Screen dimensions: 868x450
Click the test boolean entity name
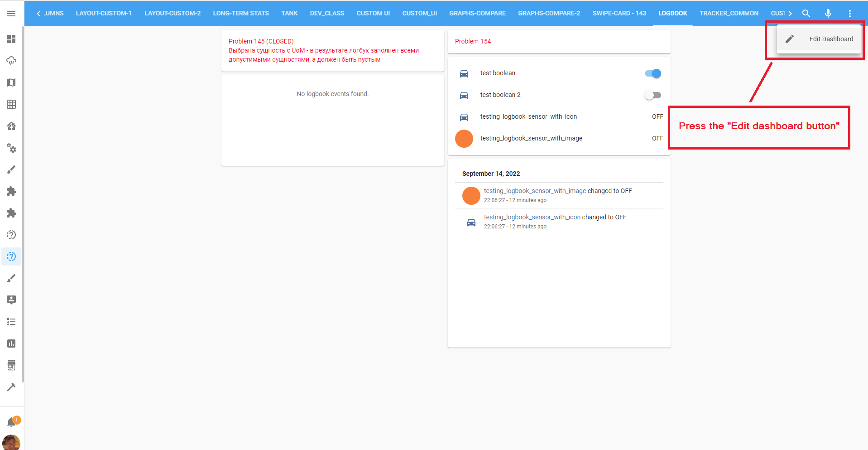coord(498,73)
